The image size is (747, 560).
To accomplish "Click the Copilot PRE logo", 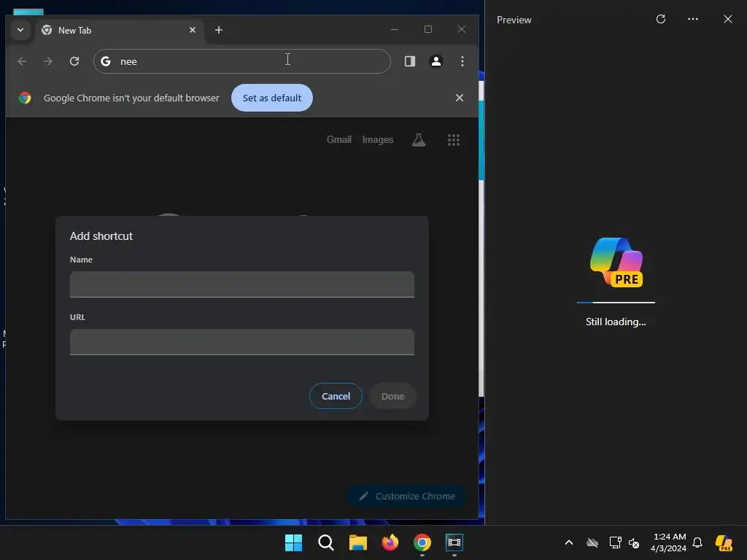I will [x=616, y=262].
